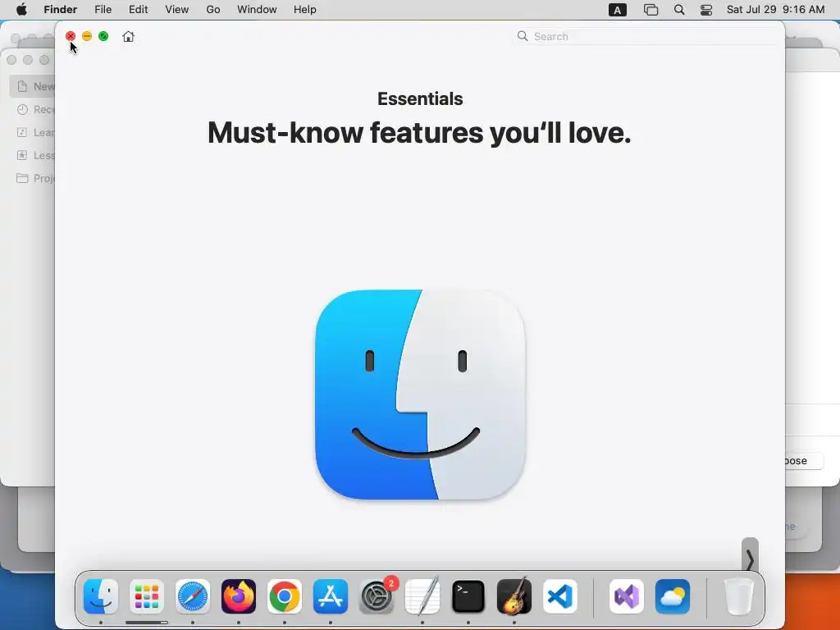The height and width of the screenshot is (630, 840).
Task: Open the Apple menu
Action: 21,10
